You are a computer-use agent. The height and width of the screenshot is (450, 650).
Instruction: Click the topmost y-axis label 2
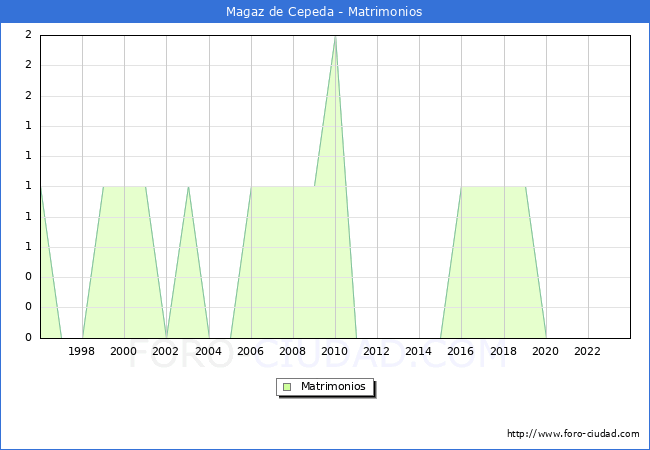tap(28, 35)
